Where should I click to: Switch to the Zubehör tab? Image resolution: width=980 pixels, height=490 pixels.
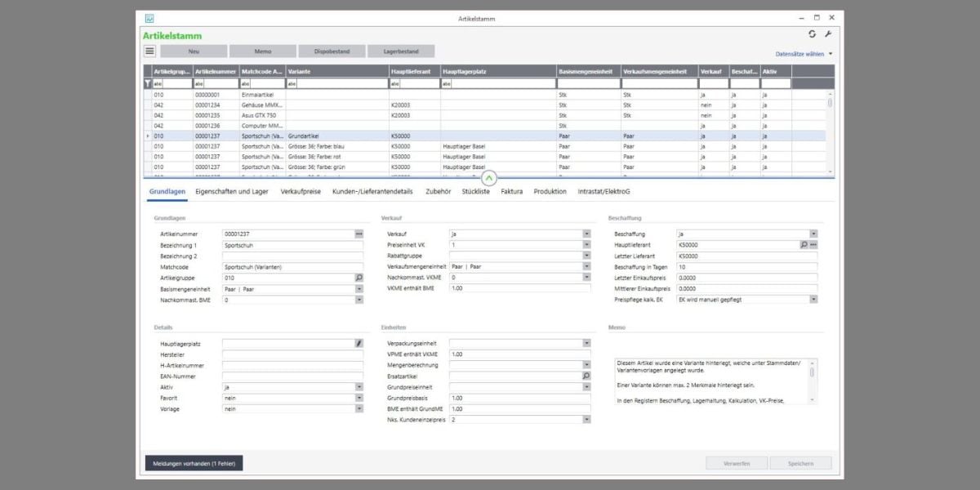pos(439,192)
